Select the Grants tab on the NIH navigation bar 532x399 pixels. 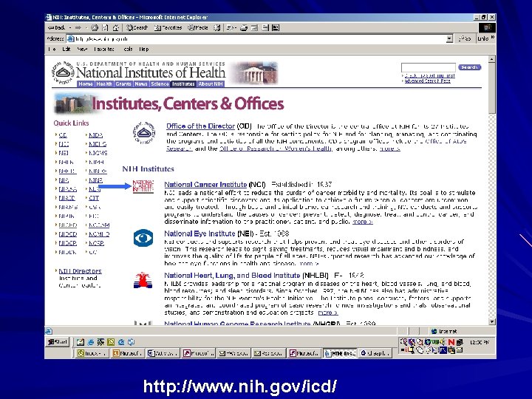[x=123, y=83]
